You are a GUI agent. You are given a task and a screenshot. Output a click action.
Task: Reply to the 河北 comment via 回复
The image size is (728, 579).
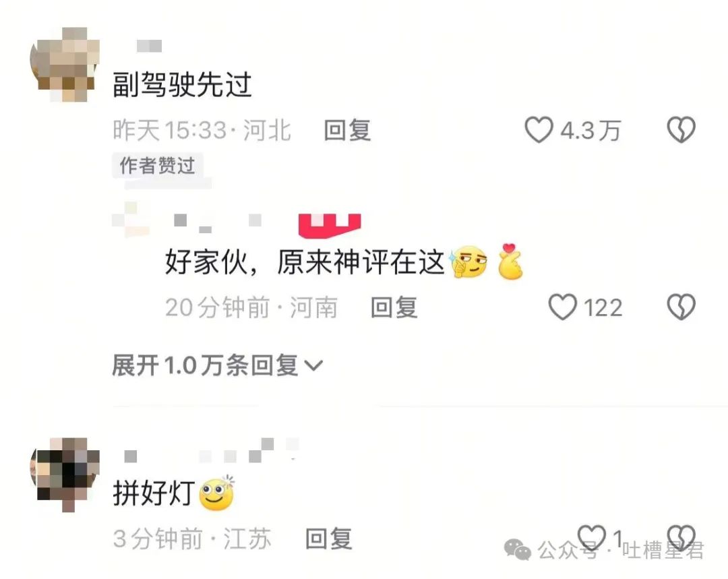pos(347,130)
